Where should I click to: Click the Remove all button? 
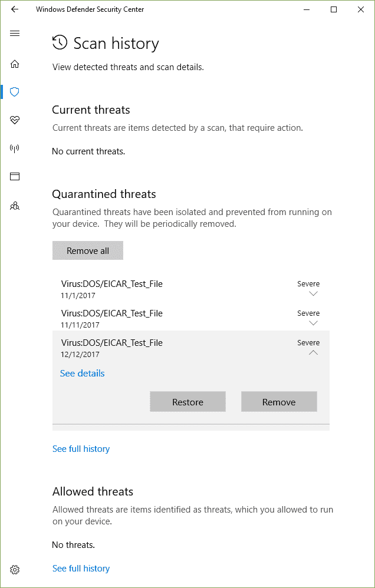(88, 250)
